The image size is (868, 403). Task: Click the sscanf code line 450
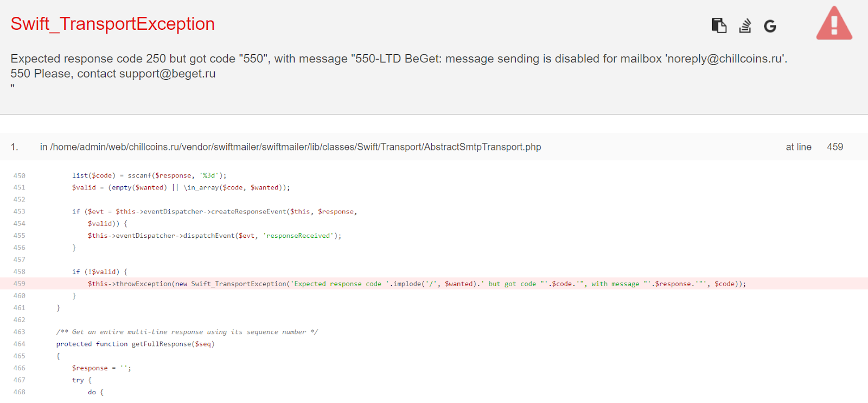pos(149,175)
